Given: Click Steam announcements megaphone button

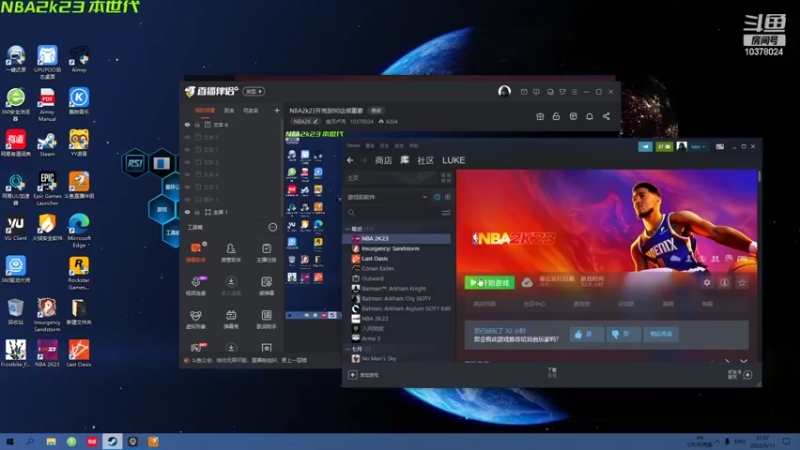Looking at the screenshot, I should (x=645, y=146).
